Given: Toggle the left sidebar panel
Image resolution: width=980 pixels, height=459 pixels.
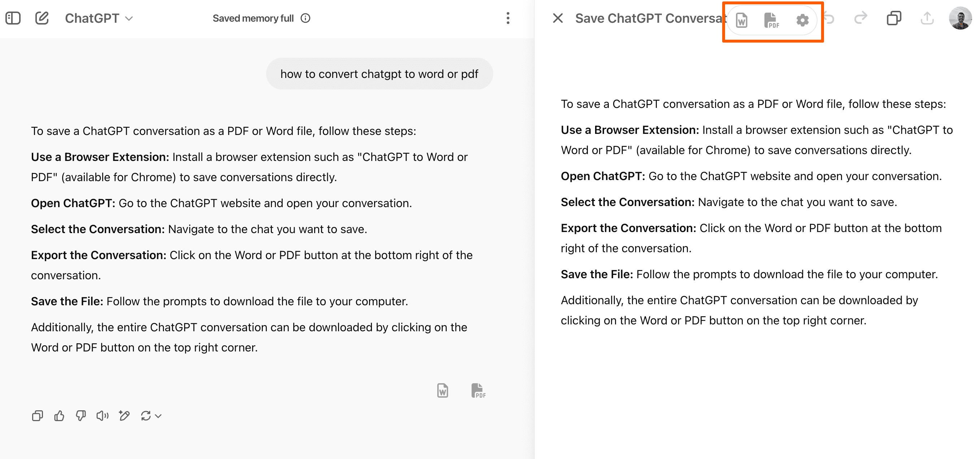Looking at the screenshot, I should (x=13, y=18).
